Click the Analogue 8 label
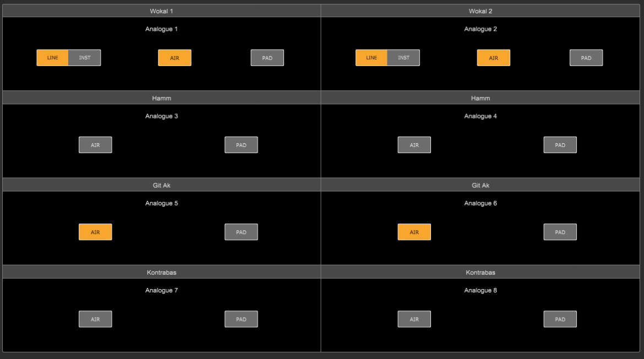Viewport: 644px width, 359px height. [x=481, y=290]
